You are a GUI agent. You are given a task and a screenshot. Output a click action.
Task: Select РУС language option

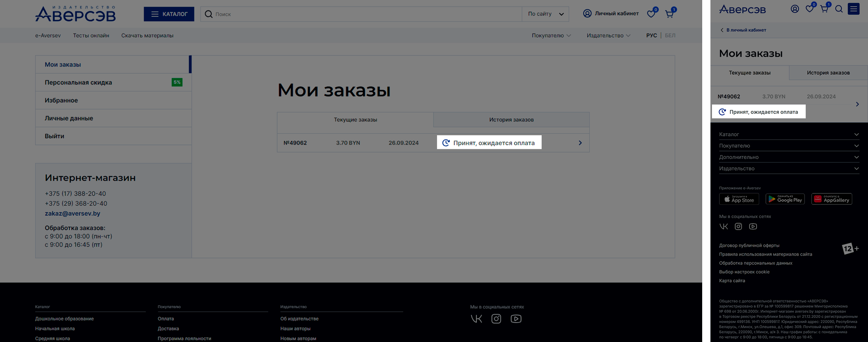click(x=652, y=36)
